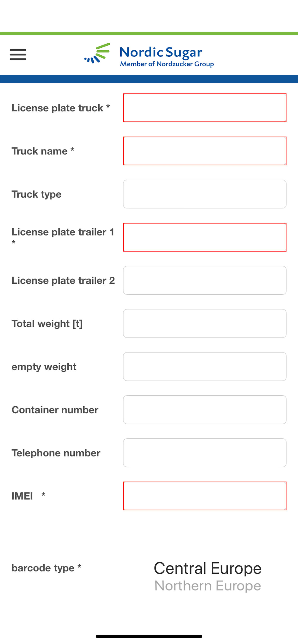Click the License plate truck label

point(62,108)
